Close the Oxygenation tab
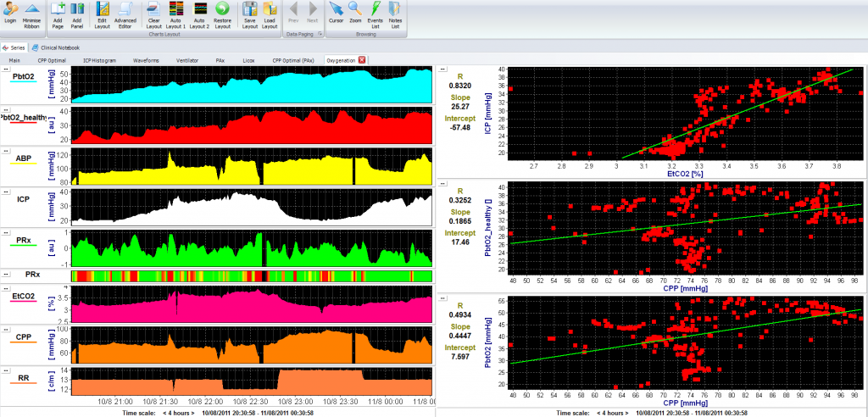868x417 pixels. click(362, 60)
